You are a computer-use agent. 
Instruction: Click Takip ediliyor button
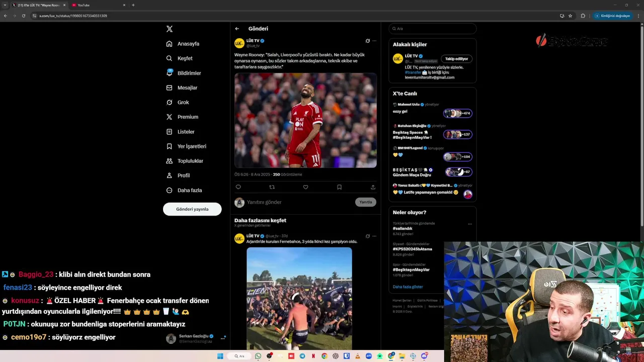coord(457,59)
